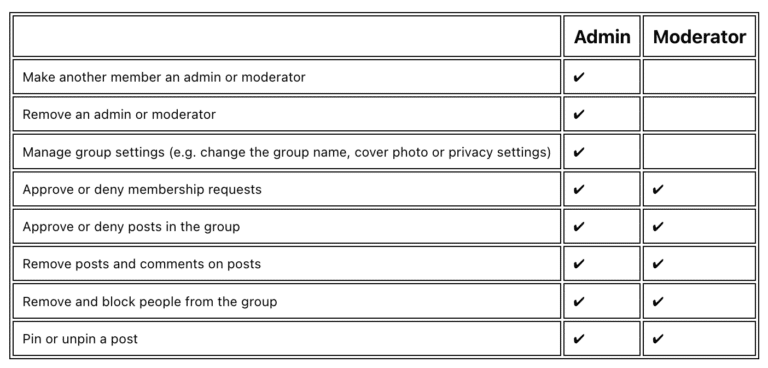The width and height of the screenshot is (768, 368).
Task: Click Moderator checkmark for Remove posts and comments
Action: pyautogui.click(x=658, y=264)
